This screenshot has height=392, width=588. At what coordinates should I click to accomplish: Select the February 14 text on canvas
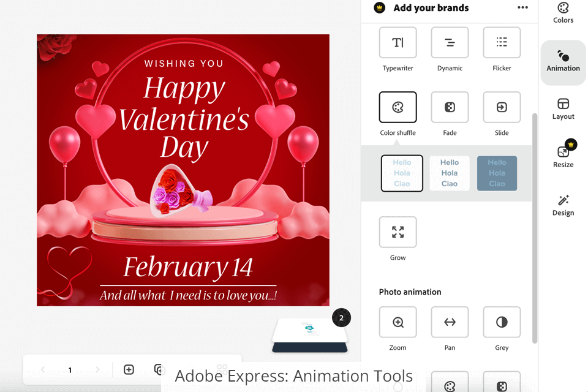click(188, 268)
